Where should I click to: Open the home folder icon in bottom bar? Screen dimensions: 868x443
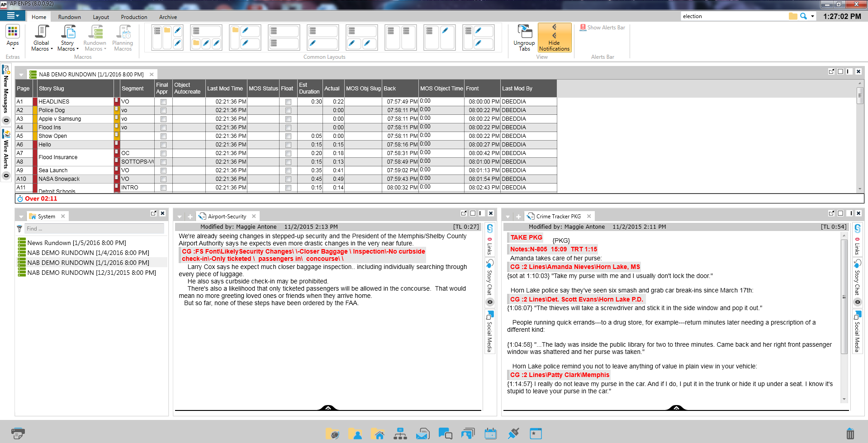pos(377,434)
